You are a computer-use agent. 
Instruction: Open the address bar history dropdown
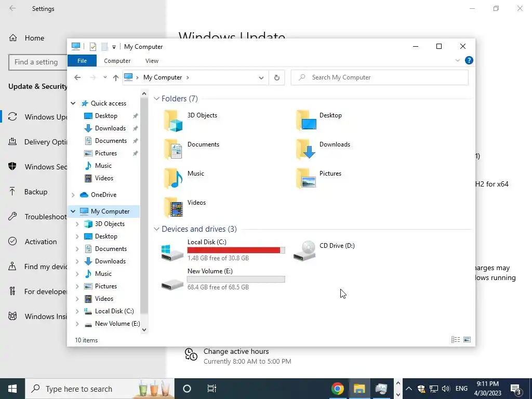(x=261, y=78)
